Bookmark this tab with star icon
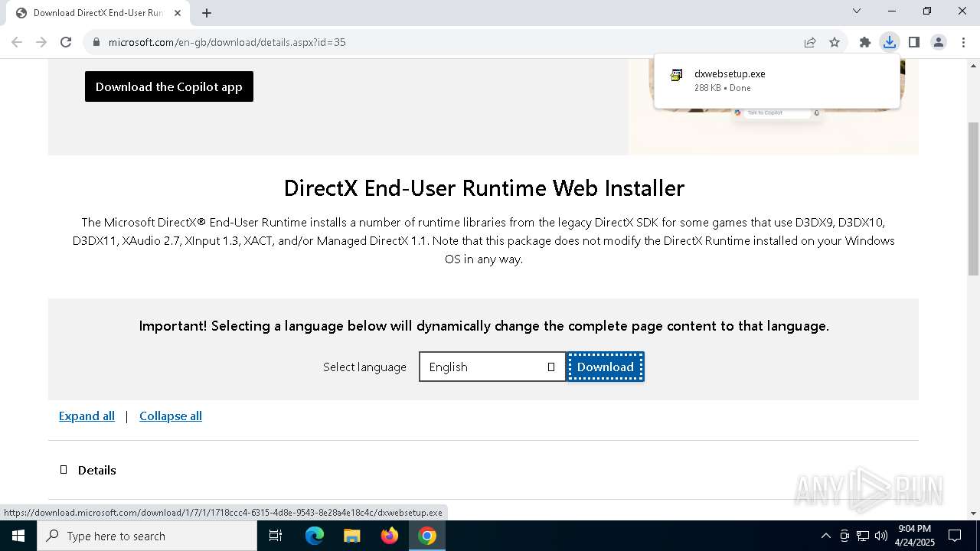The image size is (980, 551). 835,42
